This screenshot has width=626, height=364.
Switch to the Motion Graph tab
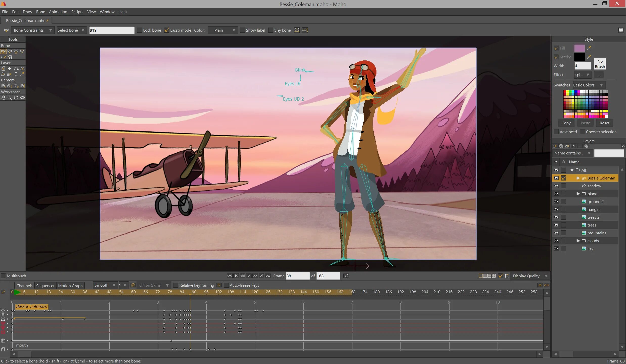[x=70, y=286]
